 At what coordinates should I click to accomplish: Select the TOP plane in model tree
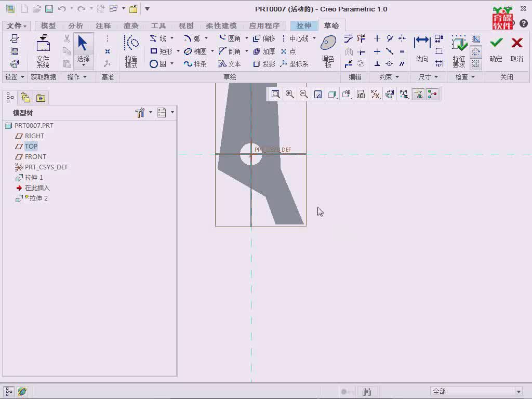coord(31,146)
